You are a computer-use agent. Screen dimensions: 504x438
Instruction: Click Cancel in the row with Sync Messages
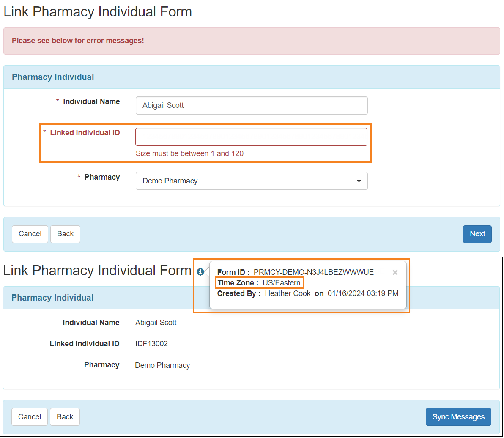point(30,417)
